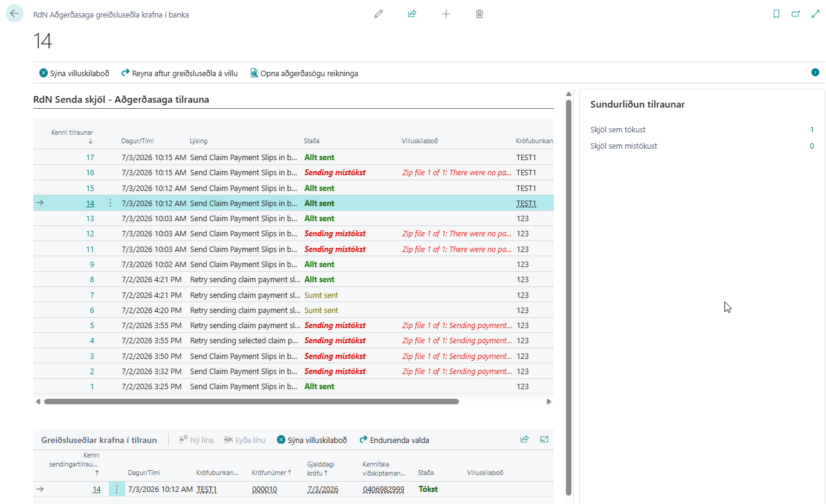This screenshot has width=826, height=504.
Task: Click the bookmark icon
Action: [x=776, y=14]
